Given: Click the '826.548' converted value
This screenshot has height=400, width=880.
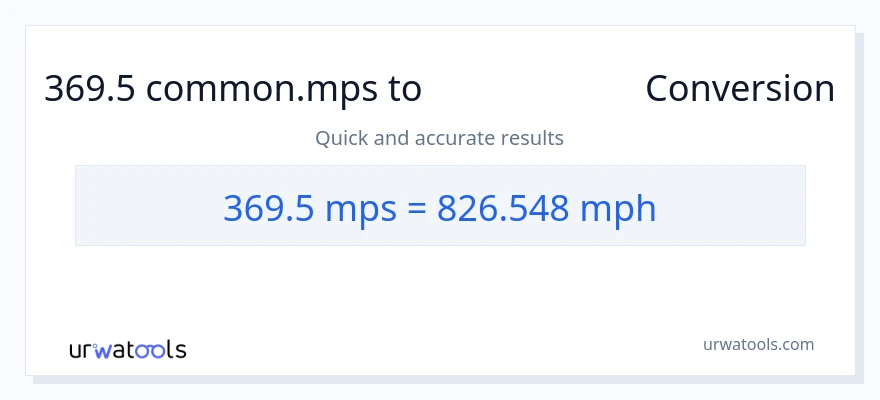Looking at the screenshot, I should pyautogui.click(x=505, y=208).
